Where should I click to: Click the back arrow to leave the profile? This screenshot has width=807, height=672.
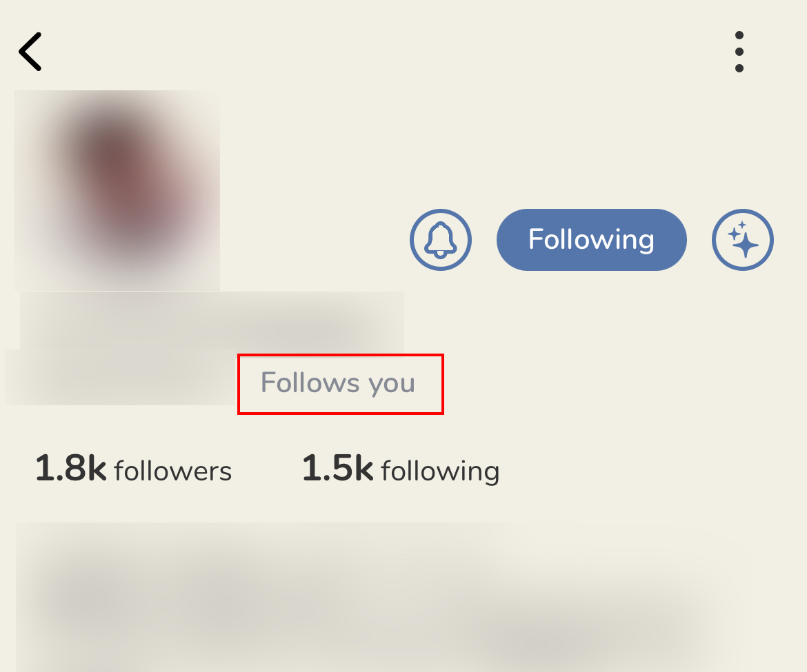[30, 51]
